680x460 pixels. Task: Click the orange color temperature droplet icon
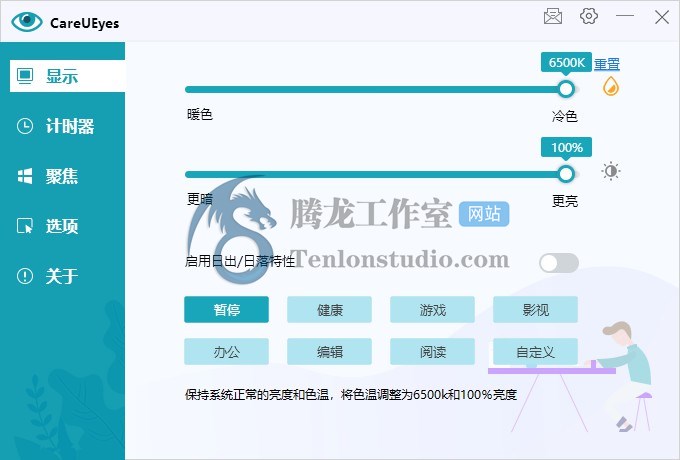click(x=611, y=86)
